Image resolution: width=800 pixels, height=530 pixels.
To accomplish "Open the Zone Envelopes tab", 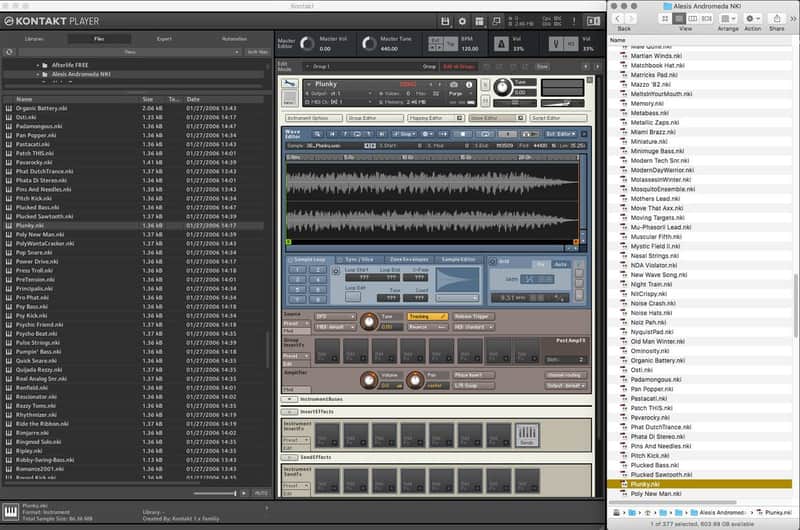I will [x=409, y=260].
